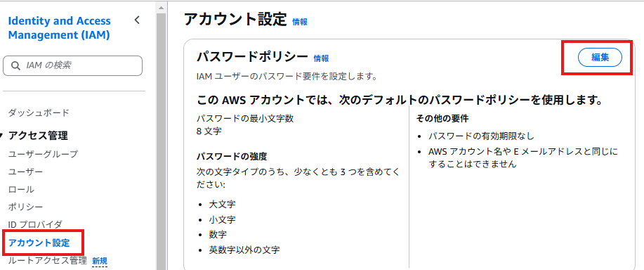
Task: Click the search magnifier icon
Action: (x=15, y=66)
